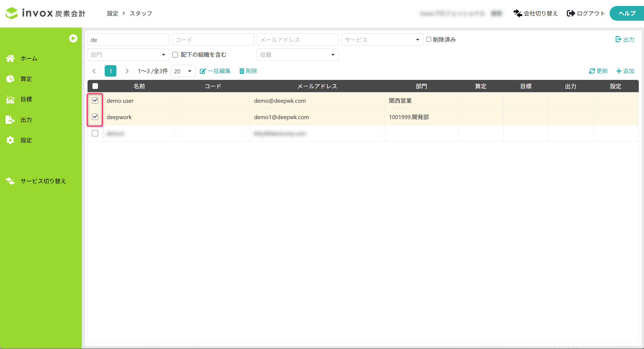Open 出力 menu item in sidebar
This screenshot has height=349, width=644.
point(26,120)
